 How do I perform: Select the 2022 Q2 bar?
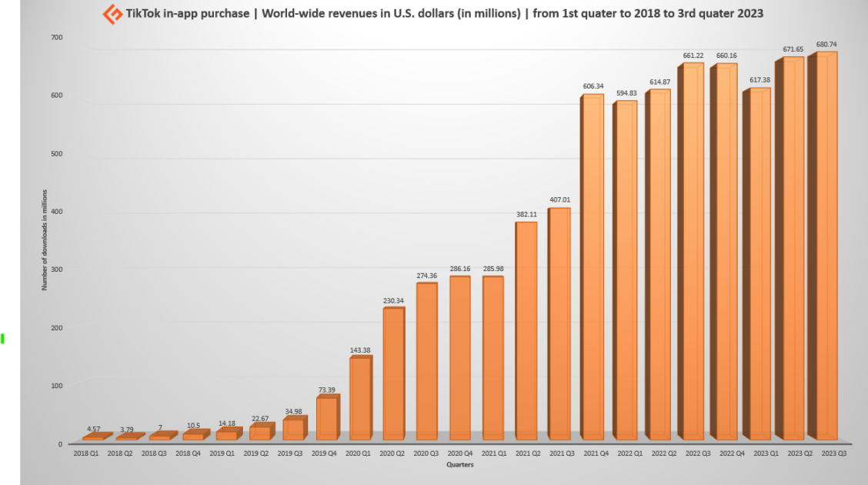coord(658,265)
